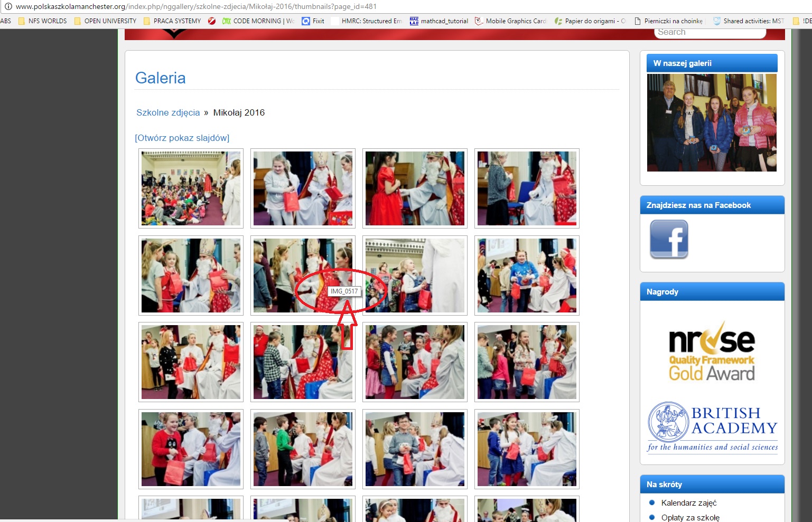Click the Nagrody panel header
Viewport: 812px width, 522px height.
(712, 292)
